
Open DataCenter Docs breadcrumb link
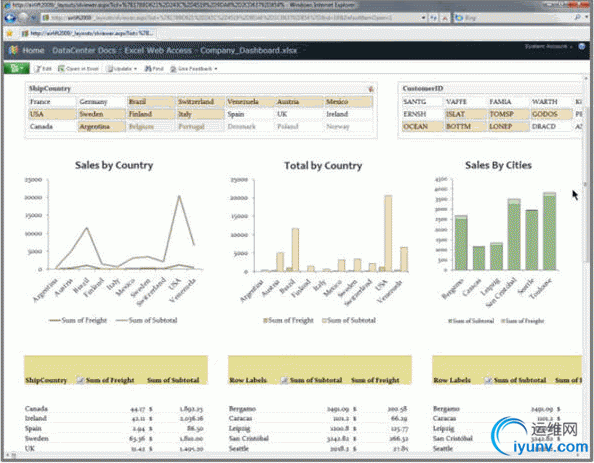pyautogui.click(x=84, y=50)
